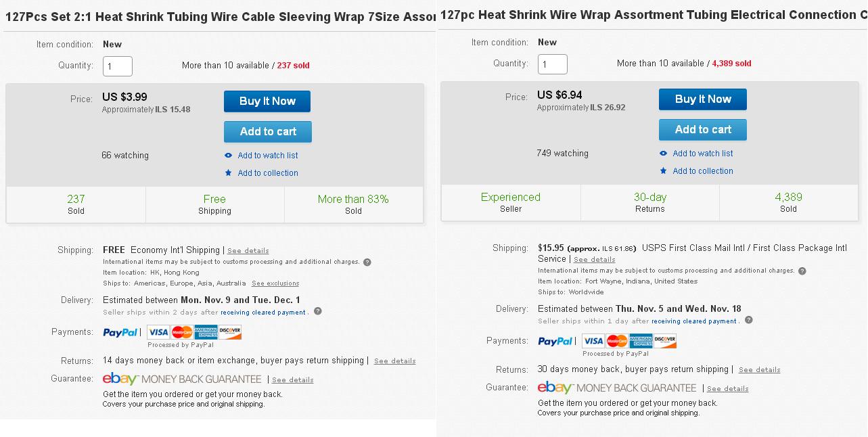
Task: Open See exclusions link for Hong Kong shipping
Action: click(x=275, y=283)
